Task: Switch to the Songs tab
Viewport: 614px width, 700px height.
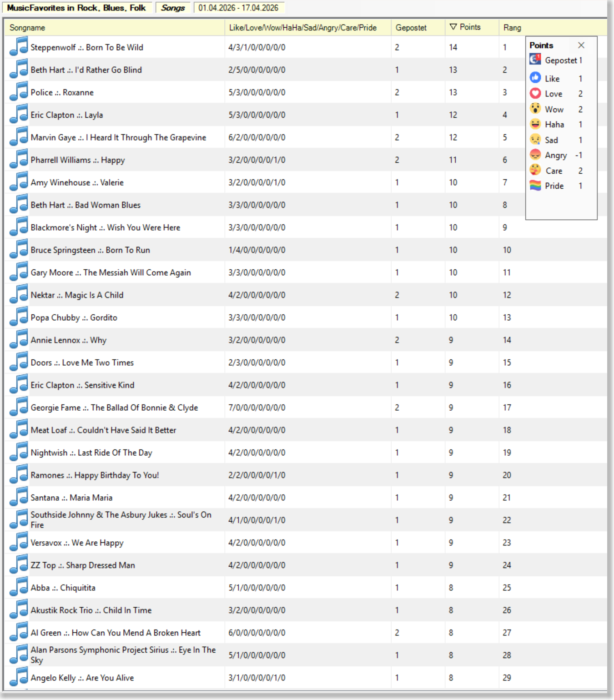Action: point(173,8)
